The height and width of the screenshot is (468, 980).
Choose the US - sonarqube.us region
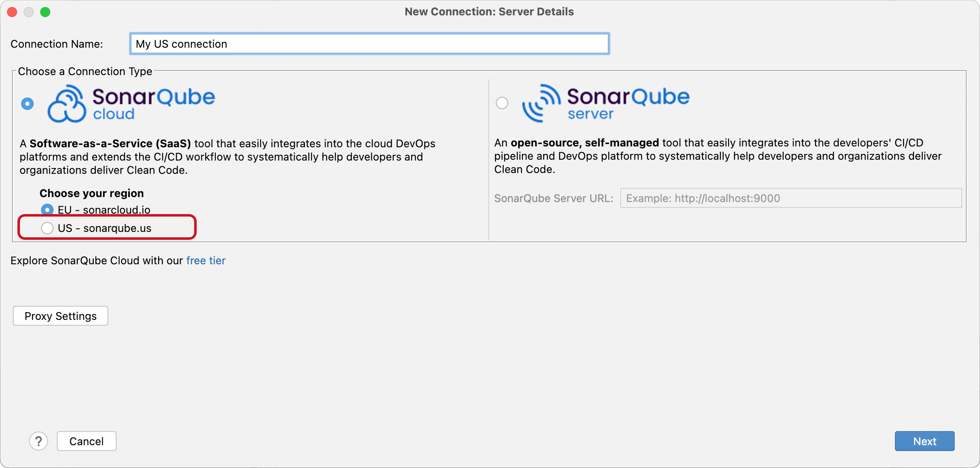[47, 228]
